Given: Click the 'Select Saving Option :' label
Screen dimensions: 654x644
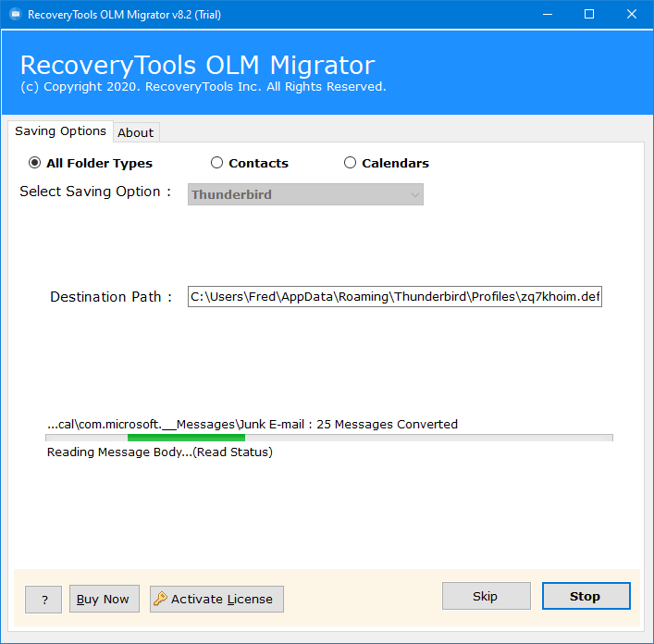Looking at the screenshot, I should coord(95,192).
